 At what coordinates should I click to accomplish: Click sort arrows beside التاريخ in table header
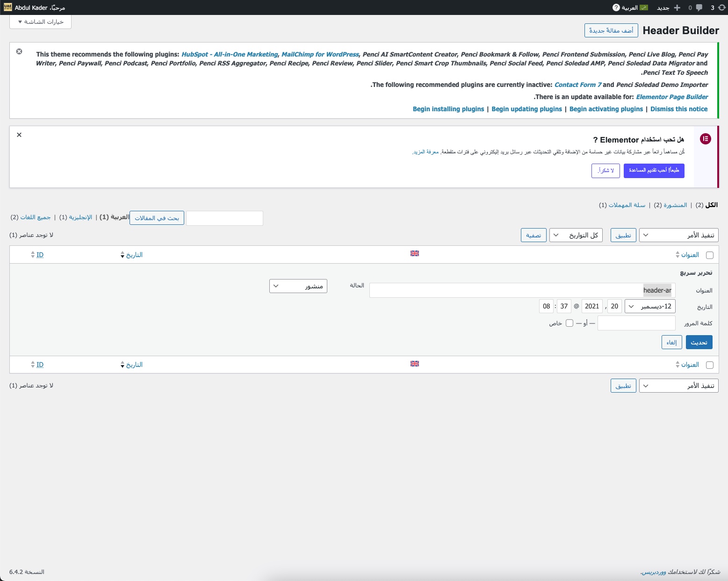pos(123,255)
